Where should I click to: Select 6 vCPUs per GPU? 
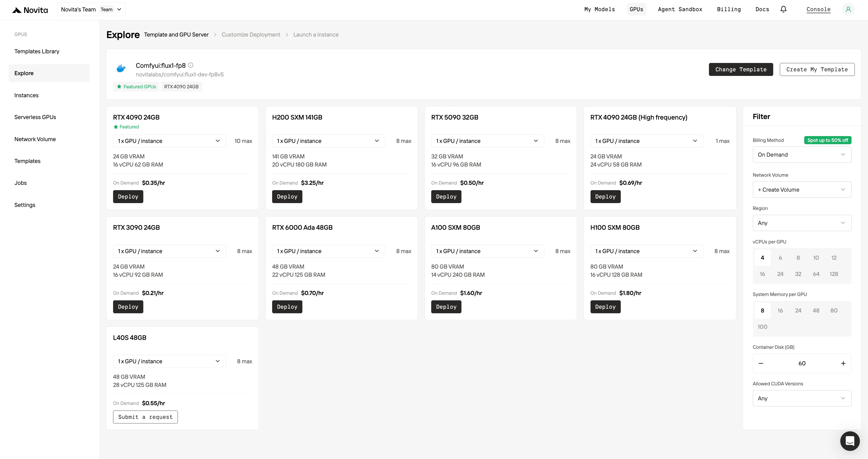[780, 258]
